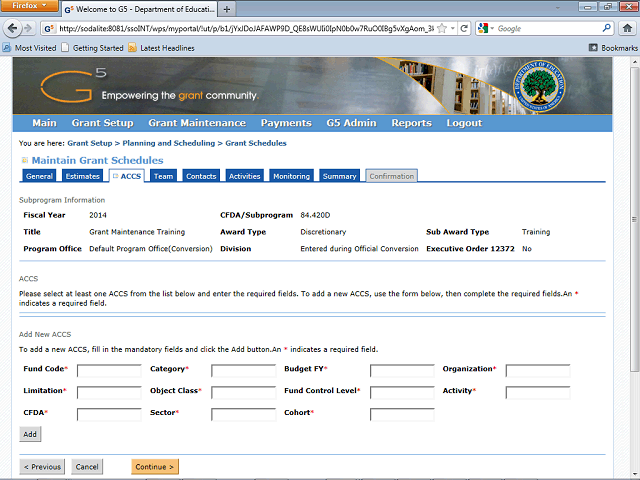
Task: Focus the Activity input field
Action: pos(538,393)
